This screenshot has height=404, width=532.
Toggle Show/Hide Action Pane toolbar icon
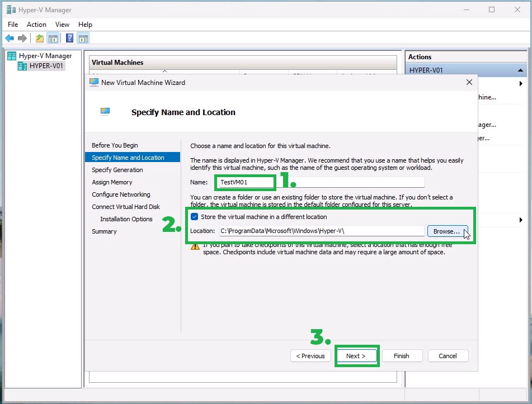[x=83, y=39]
